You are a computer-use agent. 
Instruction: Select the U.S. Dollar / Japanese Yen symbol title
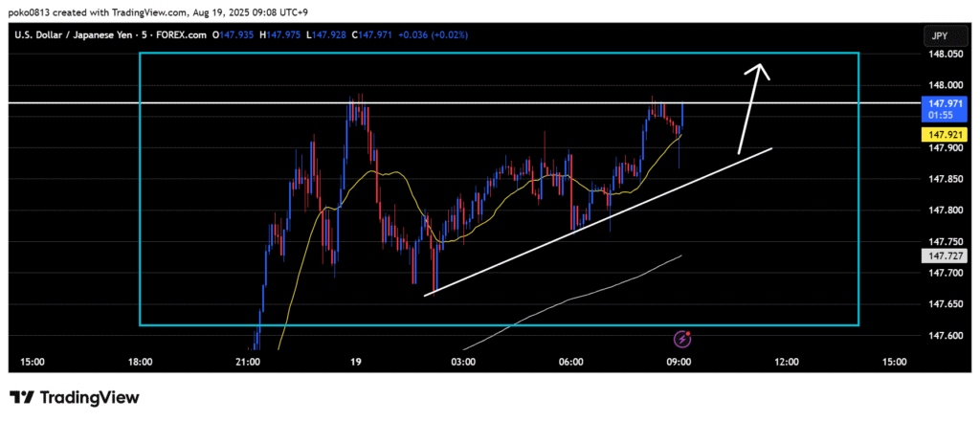point(76,35)
